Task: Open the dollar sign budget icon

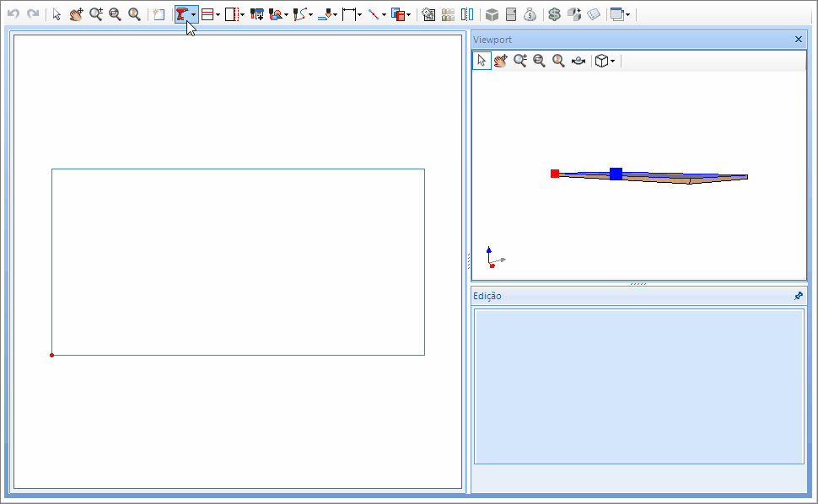Action: 553,14
